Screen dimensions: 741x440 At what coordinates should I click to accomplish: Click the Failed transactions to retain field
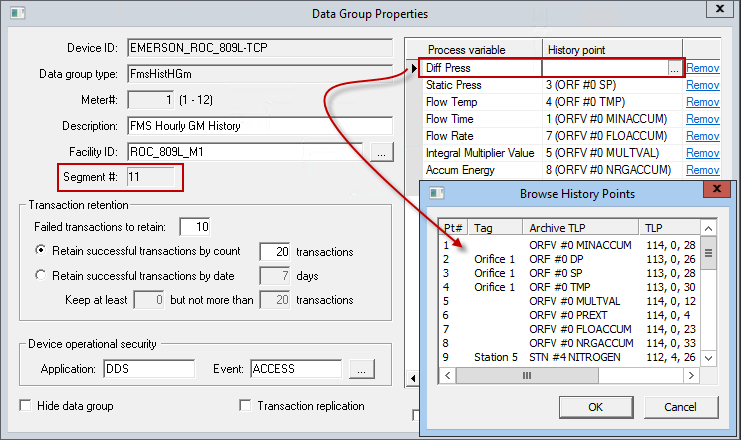195,227
